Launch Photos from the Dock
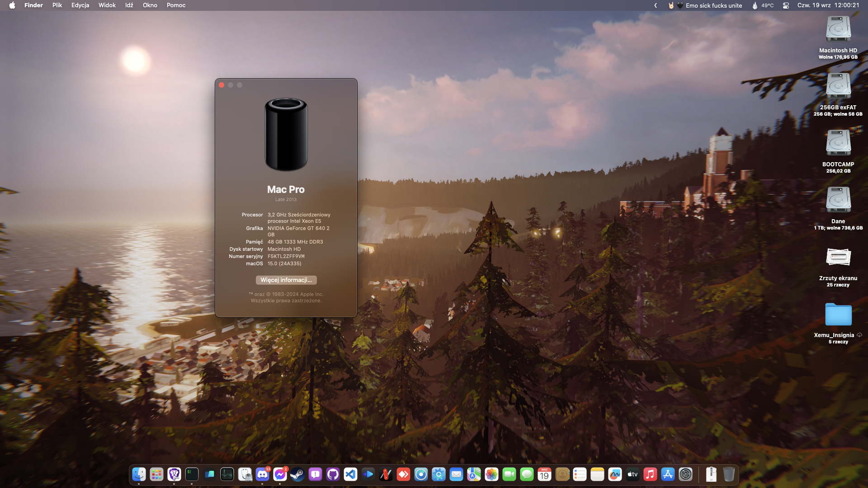 (x=491, y=474)
